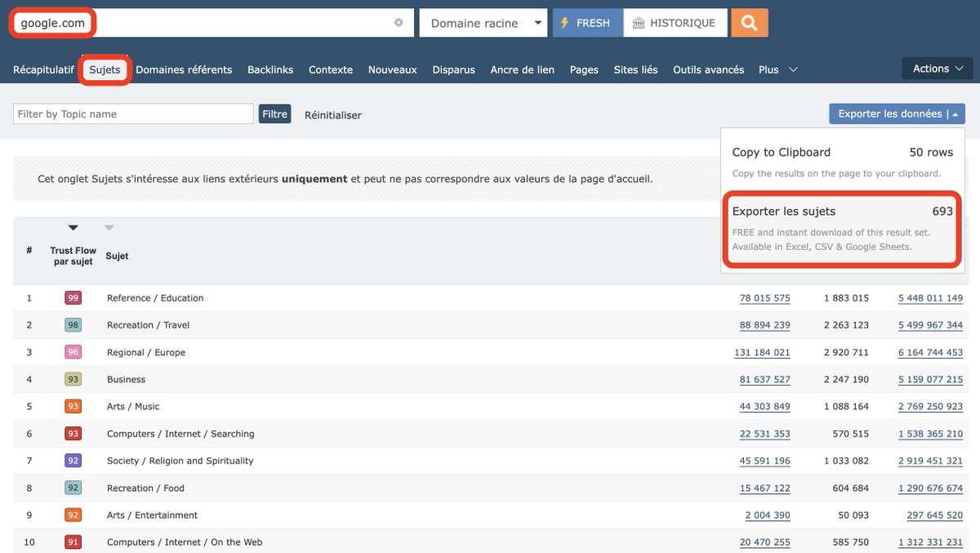980x553 pixels.
Task: Click value 1 883 015
Action: (846, 298)
